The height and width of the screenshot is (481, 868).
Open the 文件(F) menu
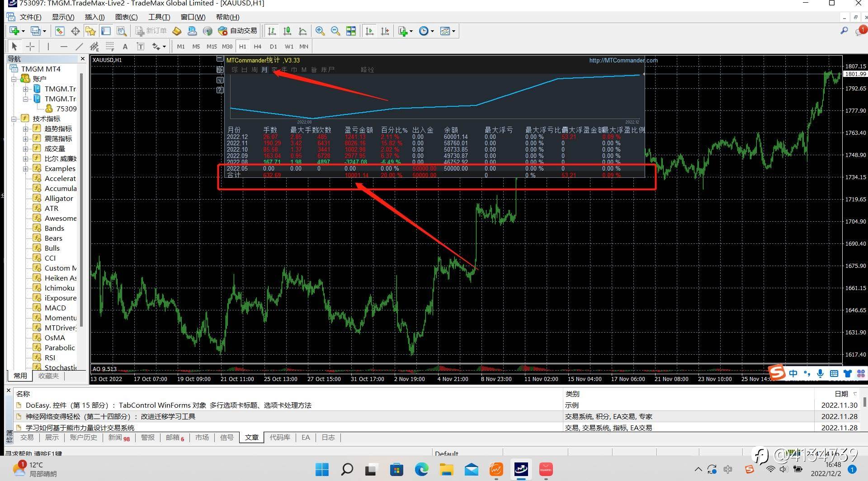[x=31, y=17]
